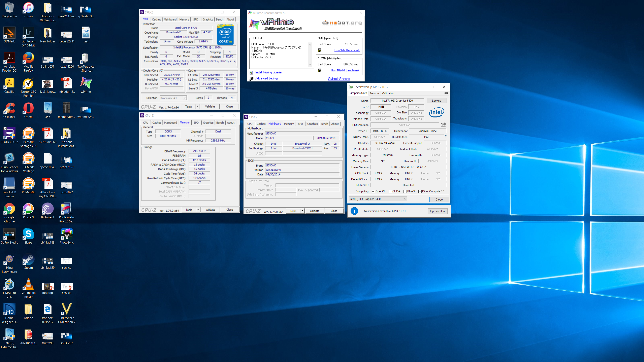Click the HWBOT.org logo in wPrime
Screen dimensions: 644x362
(x=342, y=23)
